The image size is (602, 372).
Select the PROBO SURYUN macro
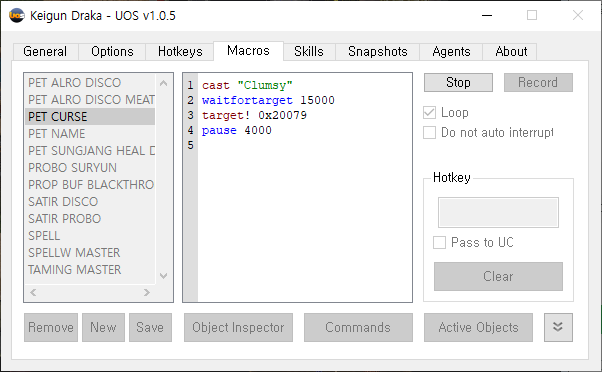click(x=90, y=168)
